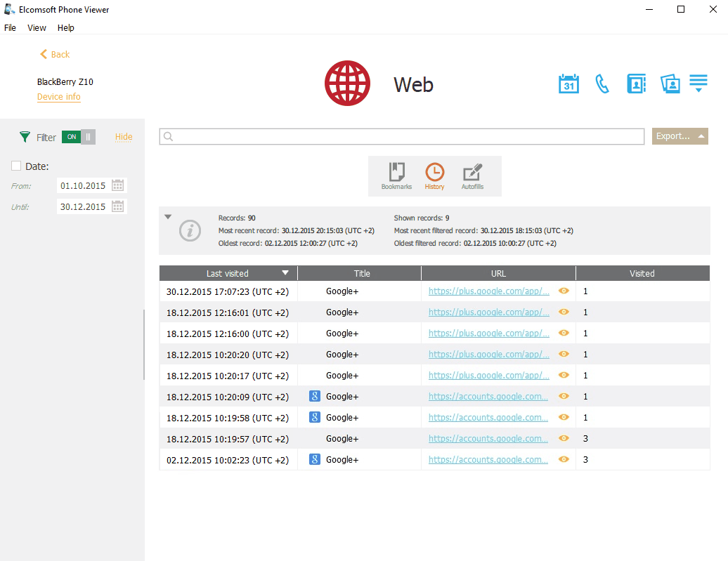The width and height of the screenshot is (728, 561).
Task: Open From date calendar picker
Action: point(118,185)
